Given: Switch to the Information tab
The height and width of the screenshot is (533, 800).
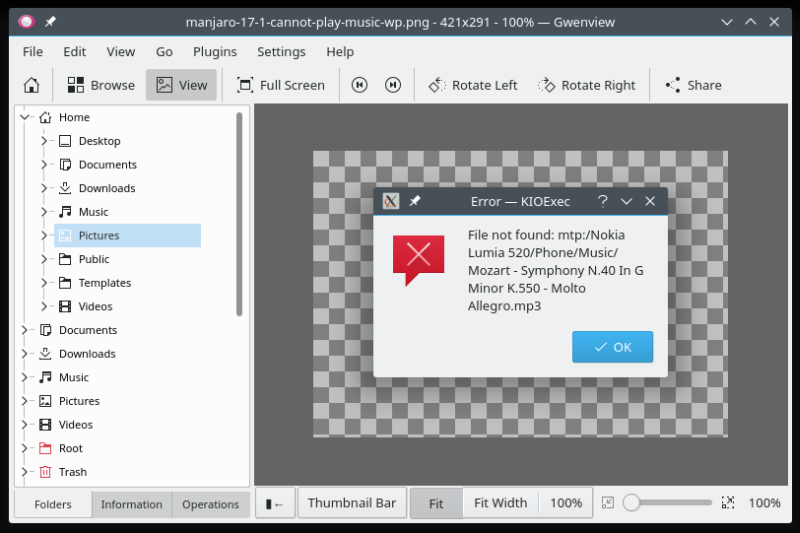Looking at the screenshot, I should click(131, 504).
